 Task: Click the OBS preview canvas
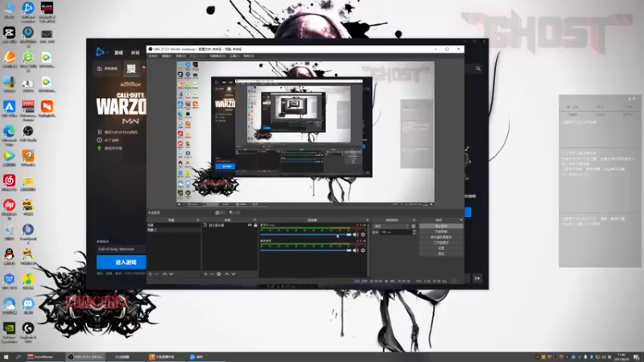305,134
